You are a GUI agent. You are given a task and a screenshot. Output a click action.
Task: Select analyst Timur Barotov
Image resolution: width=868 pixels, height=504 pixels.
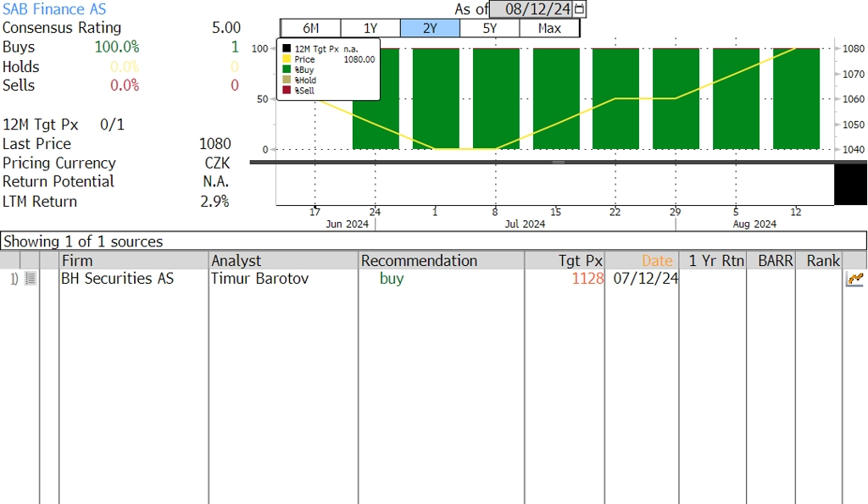(259, 279)
